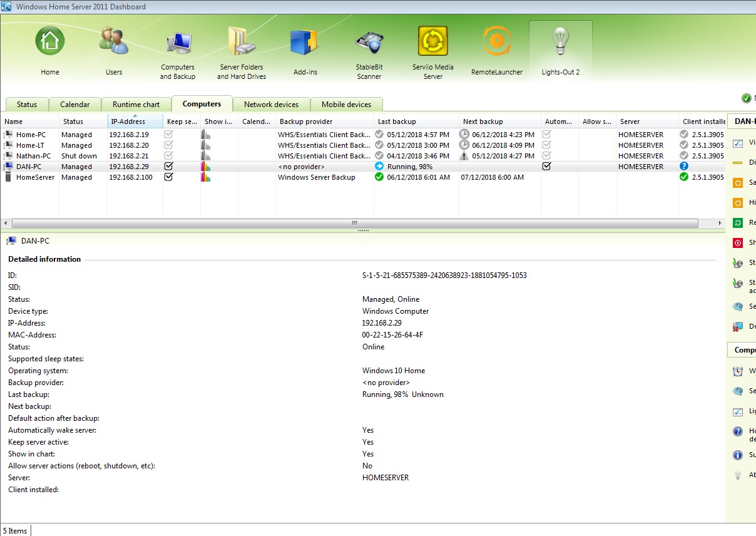
Task: Toggle Keep server active for HomeServer
Action: pos(168,177)
